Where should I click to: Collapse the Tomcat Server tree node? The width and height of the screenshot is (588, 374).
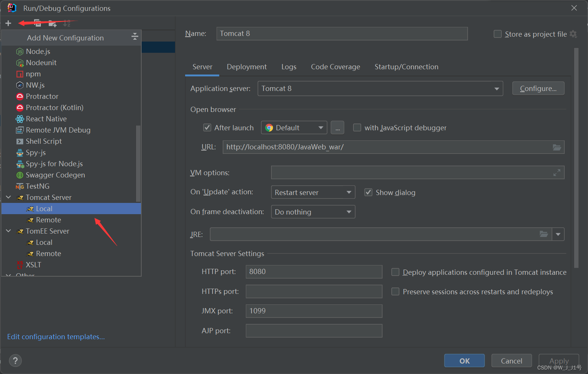9,197
